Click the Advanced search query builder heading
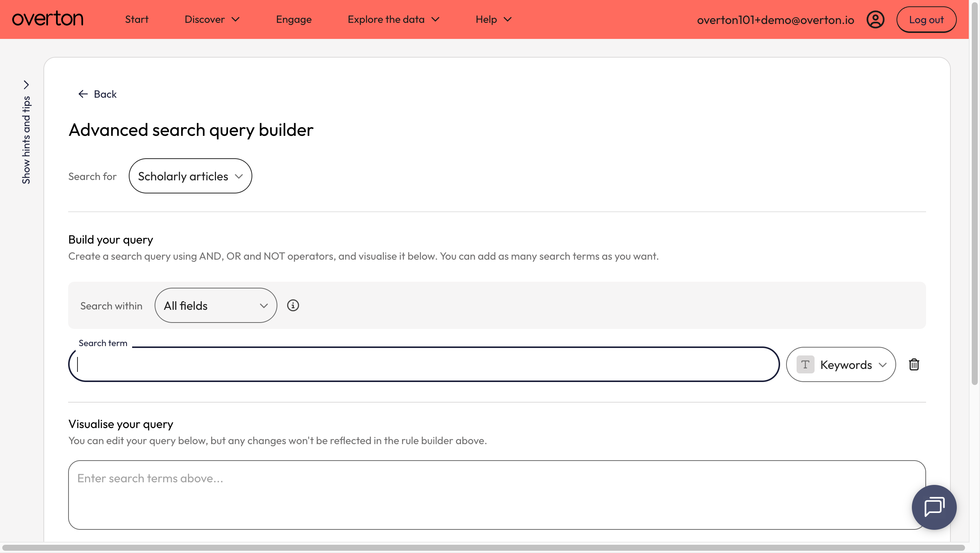980x553 pixels. 191,130
